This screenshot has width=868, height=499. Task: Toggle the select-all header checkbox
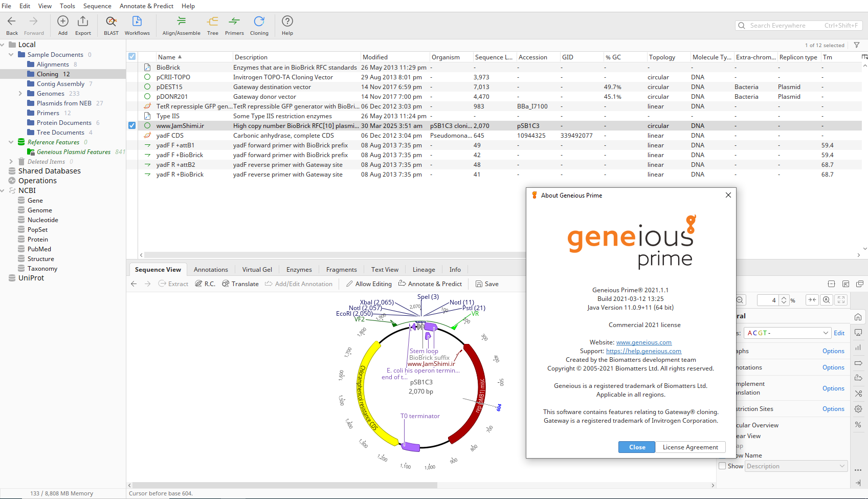132,57
